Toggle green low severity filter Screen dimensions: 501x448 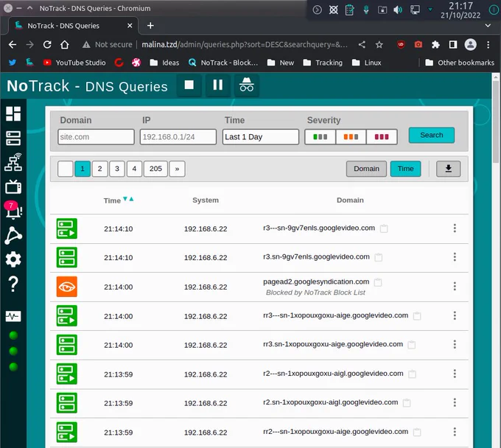[x=320, y=137]
